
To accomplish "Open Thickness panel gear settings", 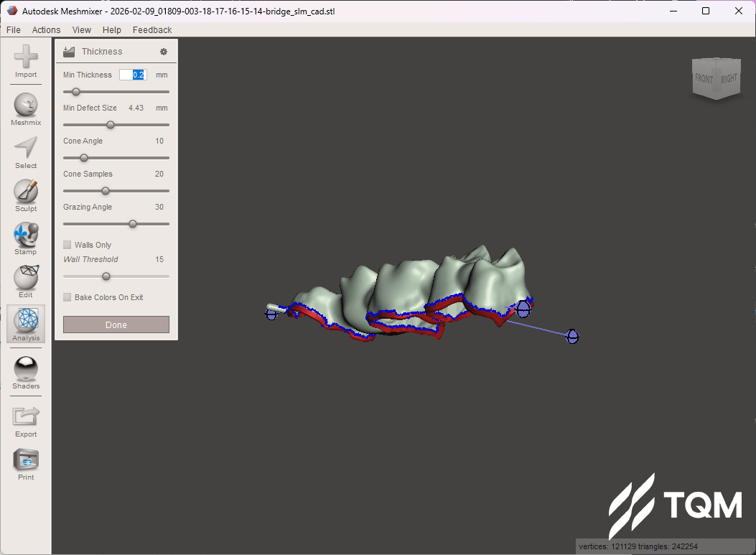I will (164, 52).
